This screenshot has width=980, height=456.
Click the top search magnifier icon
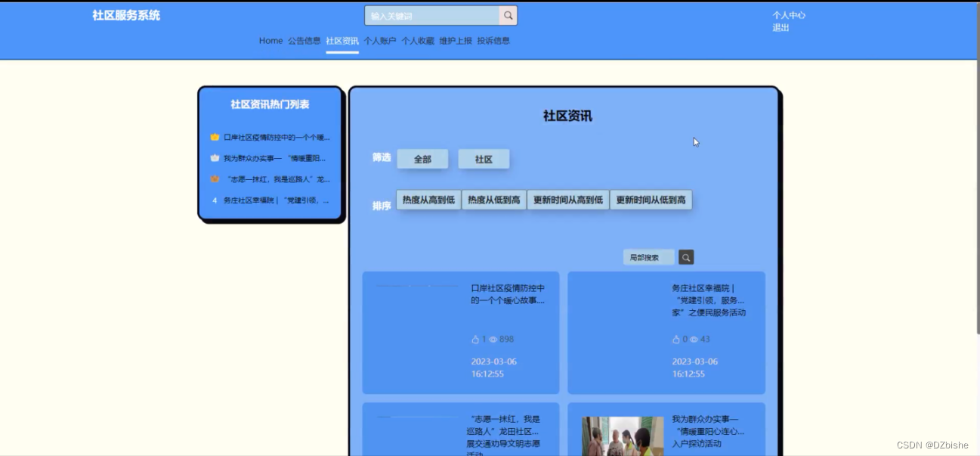point(509,15)
